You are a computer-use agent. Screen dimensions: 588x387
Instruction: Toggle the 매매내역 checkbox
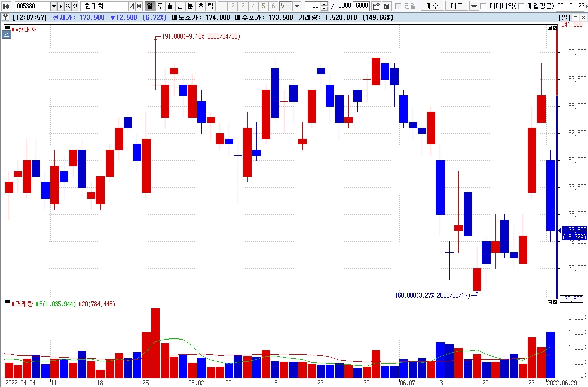tap(484, 6)
